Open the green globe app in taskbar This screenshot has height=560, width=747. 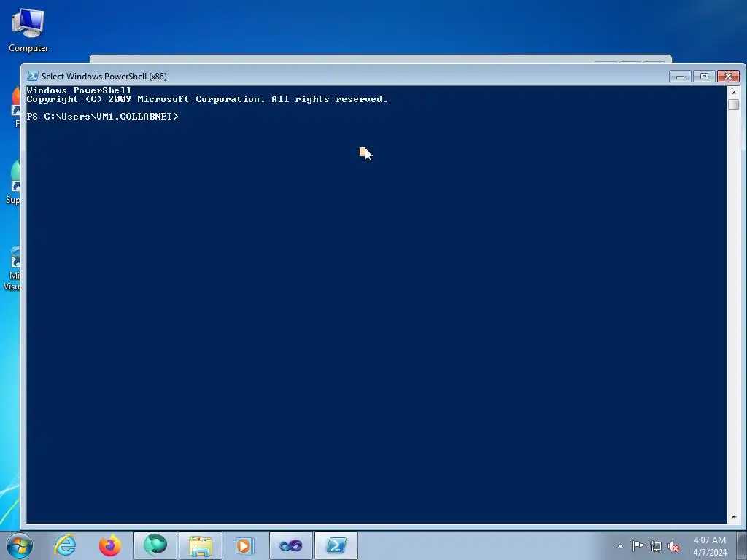(155, 545)
